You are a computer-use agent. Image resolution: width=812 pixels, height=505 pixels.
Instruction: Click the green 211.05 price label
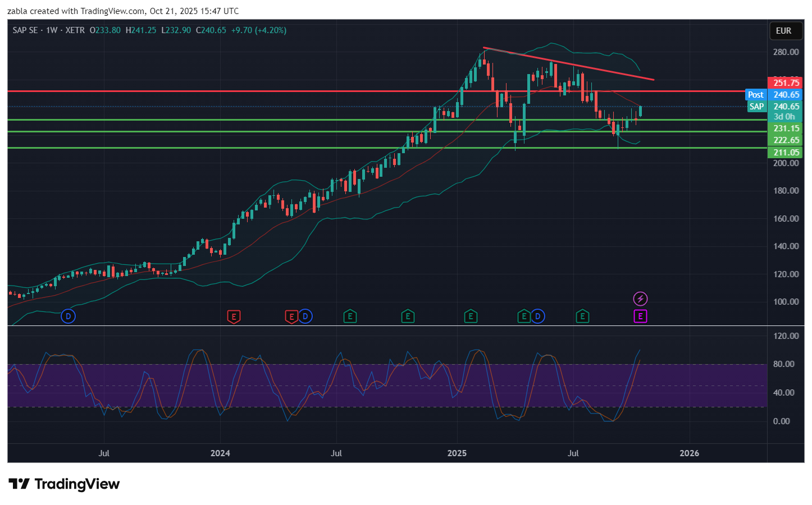coord(785,153)
